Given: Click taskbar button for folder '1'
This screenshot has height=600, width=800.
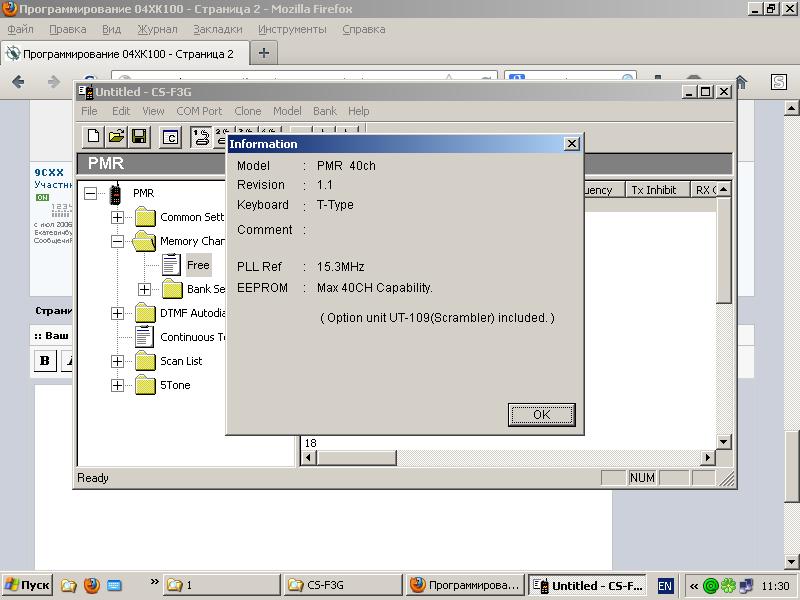Looking at the screenshot, I should 222,585.
